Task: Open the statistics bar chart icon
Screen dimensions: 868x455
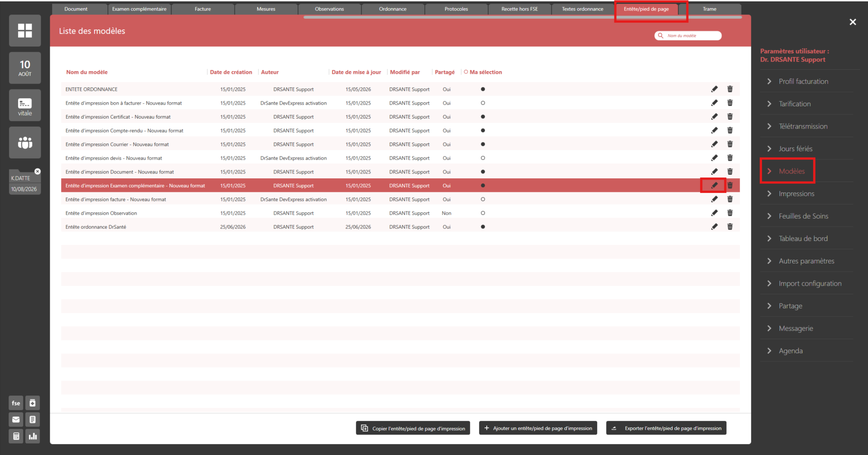Action: 33,436
